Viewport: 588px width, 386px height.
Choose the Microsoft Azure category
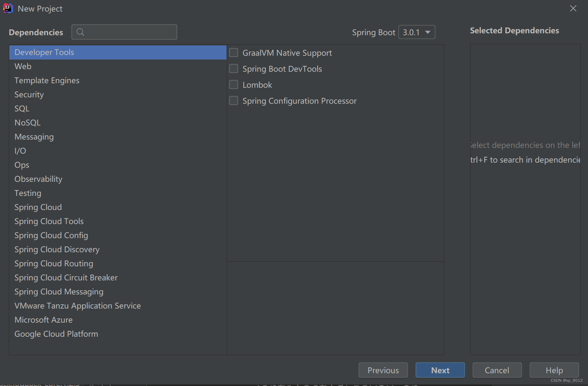coord(118,320)
